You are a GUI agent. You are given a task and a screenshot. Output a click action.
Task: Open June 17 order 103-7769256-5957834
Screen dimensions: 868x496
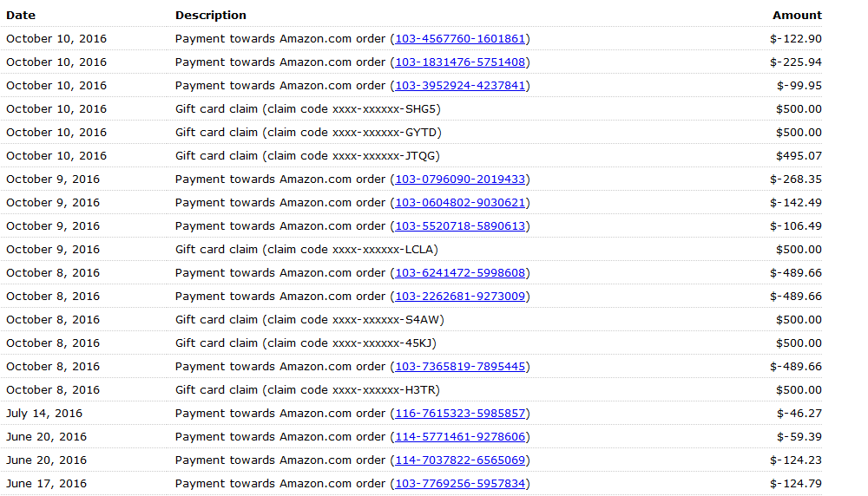point(460,484)
